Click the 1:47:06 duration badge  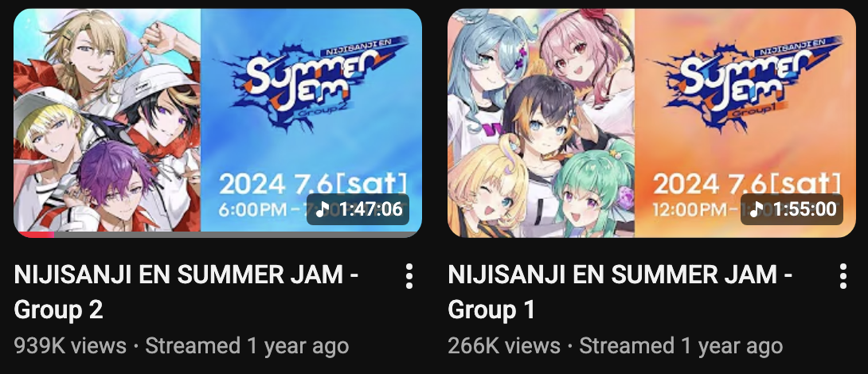[358, 209]
